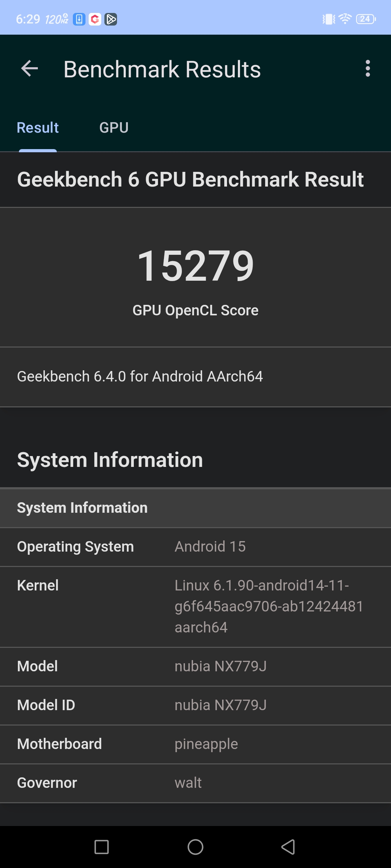Switch to the GPU tab
The image size is (391, 868).
pyautogui.click(x=114, y=128)
